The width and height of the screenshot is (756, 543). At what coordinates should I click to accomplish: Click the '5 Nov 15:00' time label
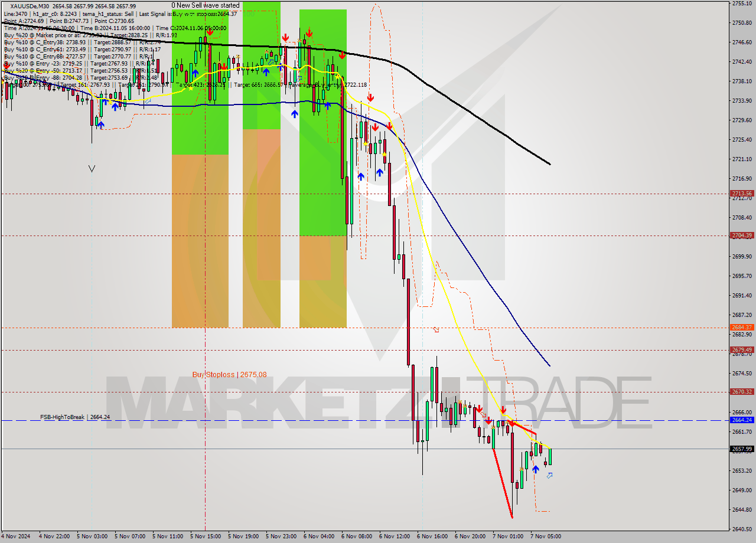[206, 537]
